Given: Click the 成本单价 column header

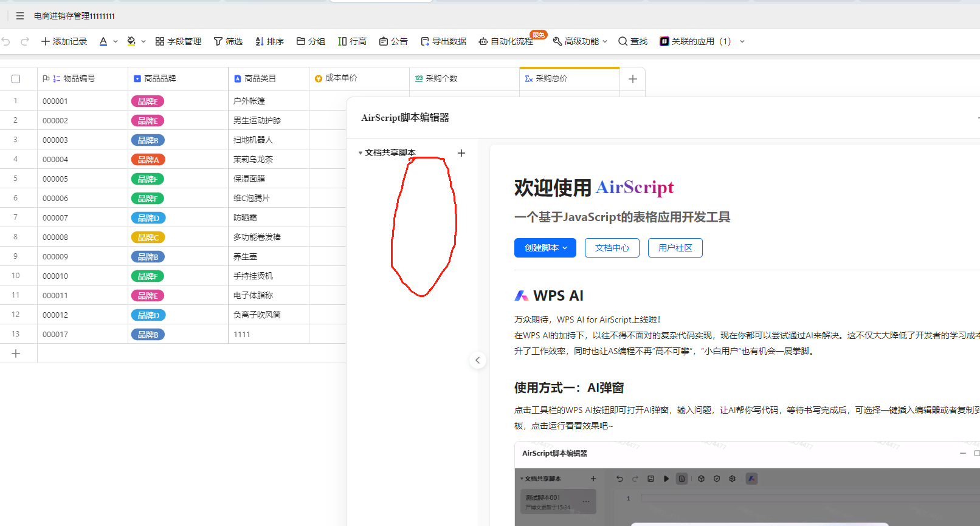Looking at the screenshot, I should coord(359,78).
